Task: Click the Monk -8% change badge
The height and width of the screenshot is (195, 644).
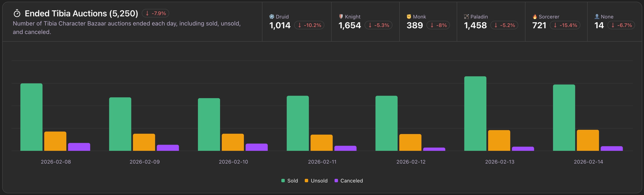Action: [438, 25]
